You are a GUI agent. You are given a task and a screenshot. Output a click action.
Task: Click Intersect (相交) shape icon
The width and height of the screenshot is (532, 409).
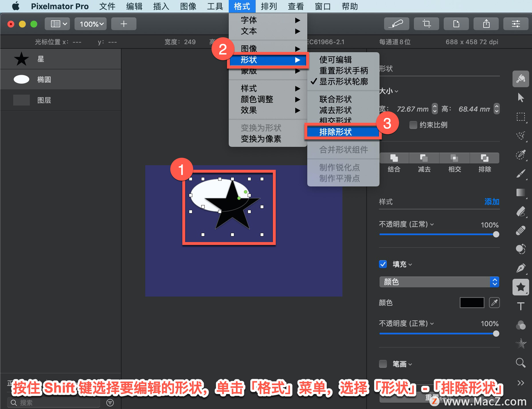click(x=454, y=158)
